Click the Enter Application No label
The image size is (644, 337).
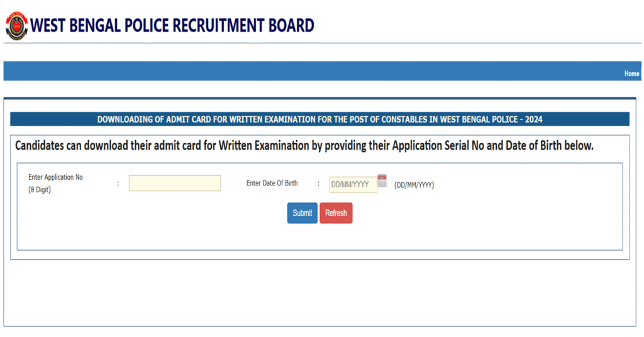pos(55,177)
